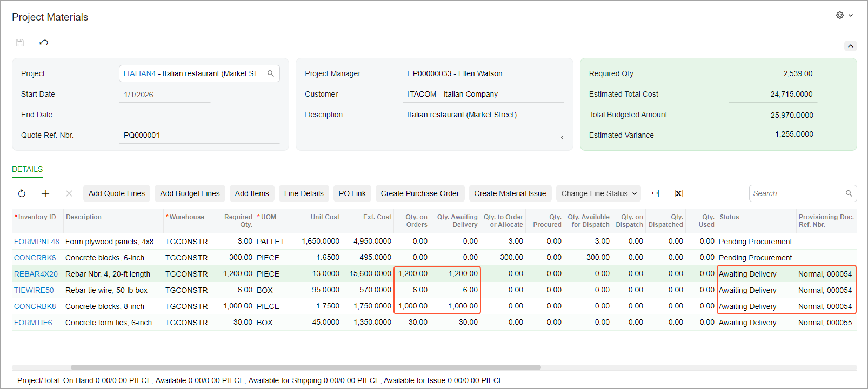Sort by the Qty. to Order or Allocate header
Viewport: 868px width, 389px height.
(x=503, y=221)
